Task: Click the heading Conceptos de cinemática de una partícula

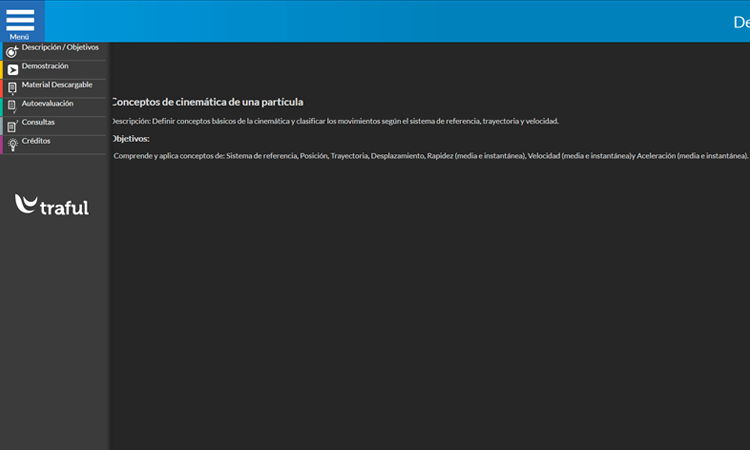Action: point(207,102)
